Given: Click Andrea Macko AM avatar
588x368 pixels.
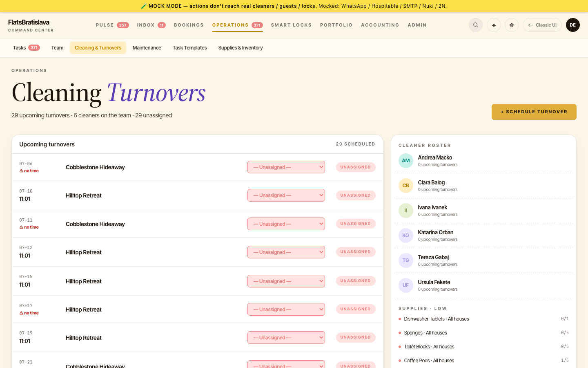Looking at the screenshot, I should tap(406, 161).
